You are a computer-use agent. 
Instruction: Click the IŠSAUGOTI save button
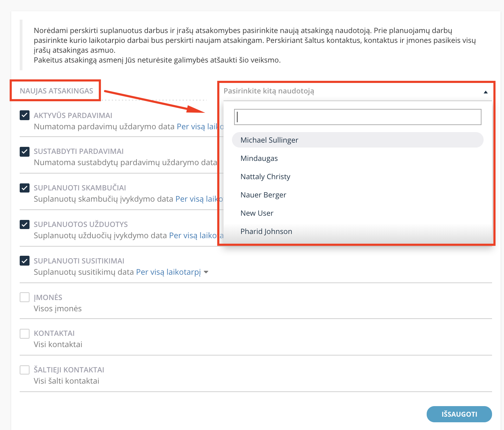(459, 414)
